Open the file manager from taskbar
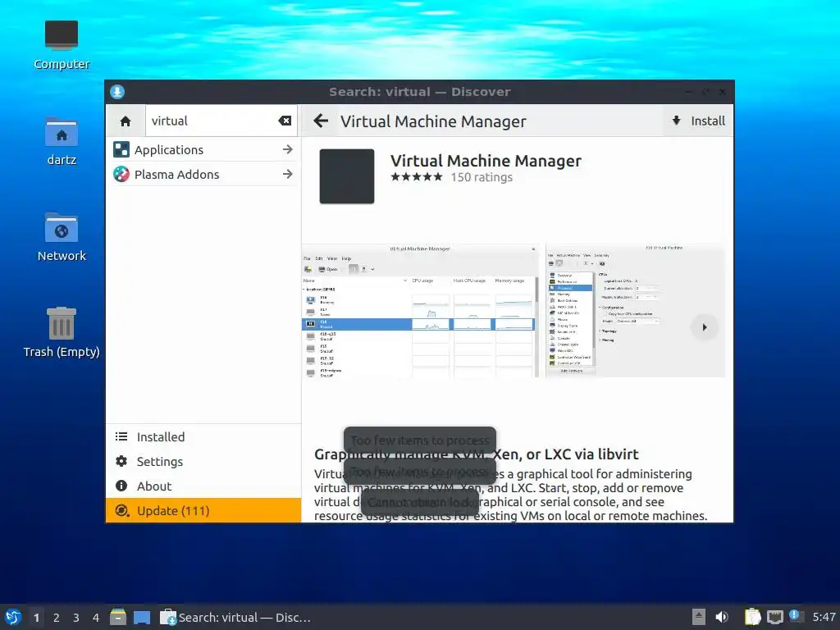Image resolution: width=840 pixels, height=630 pixels. point(118,617)
